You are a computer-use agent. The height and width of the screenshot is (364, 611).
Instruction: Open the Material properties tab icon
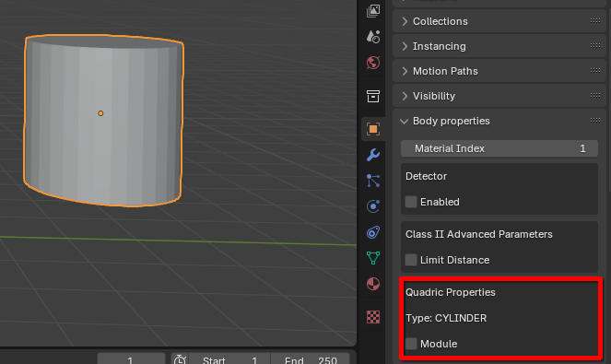pos(373,284)
